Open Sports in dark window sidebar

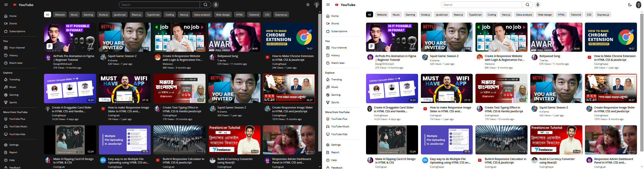pos(20,102)
